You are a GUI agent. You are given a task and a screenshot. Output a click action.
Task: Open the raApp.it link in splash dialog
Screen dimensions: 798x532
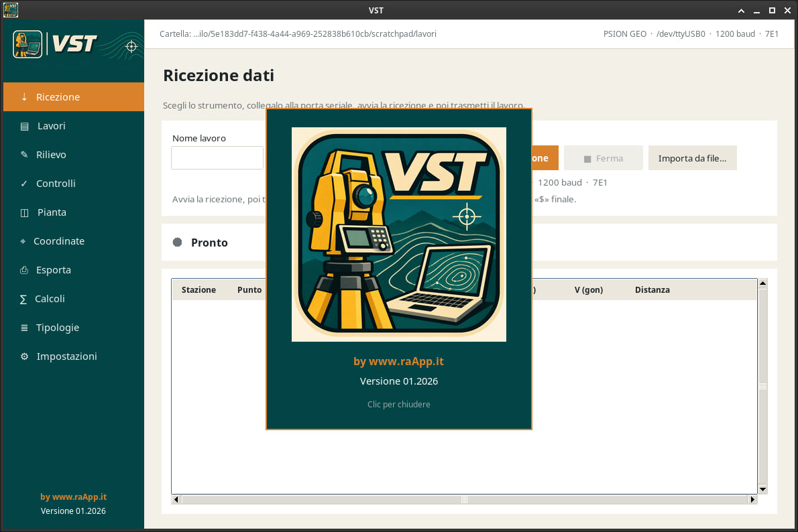pyautogui.click(x=398, y=362)
